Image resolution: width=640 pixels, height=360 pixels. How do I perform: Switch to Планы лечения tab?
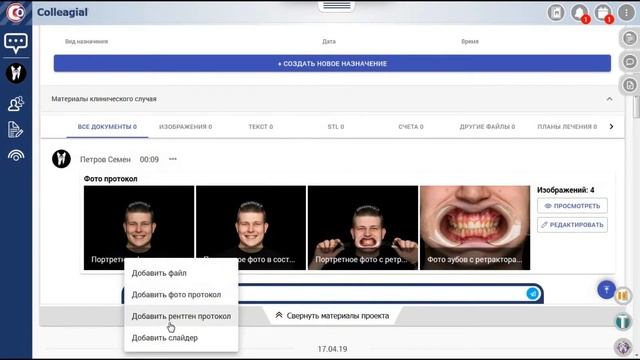[567, 127]
